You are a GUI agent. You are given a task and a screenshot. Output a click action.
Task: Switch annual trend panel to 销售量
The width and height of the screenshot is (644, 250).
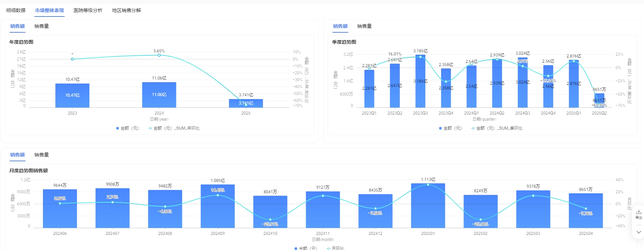tap(42, 26)
